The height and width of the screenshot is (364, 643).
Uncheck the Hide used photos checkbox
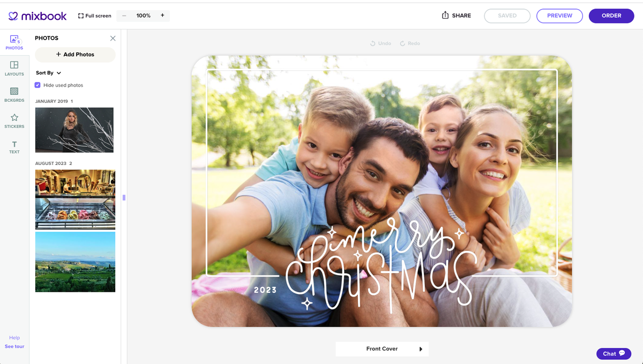click(x=37, y=85)
